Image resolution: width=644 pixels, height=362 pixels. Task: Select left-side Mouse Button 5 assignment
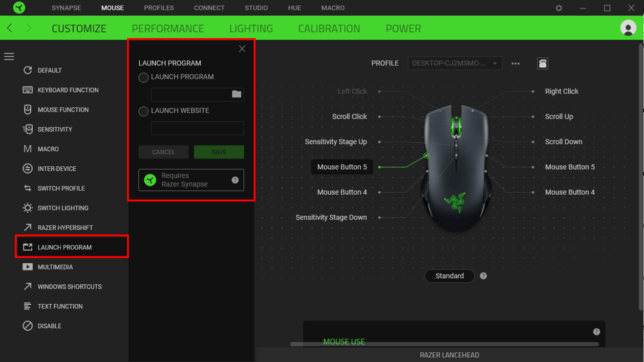342,167
